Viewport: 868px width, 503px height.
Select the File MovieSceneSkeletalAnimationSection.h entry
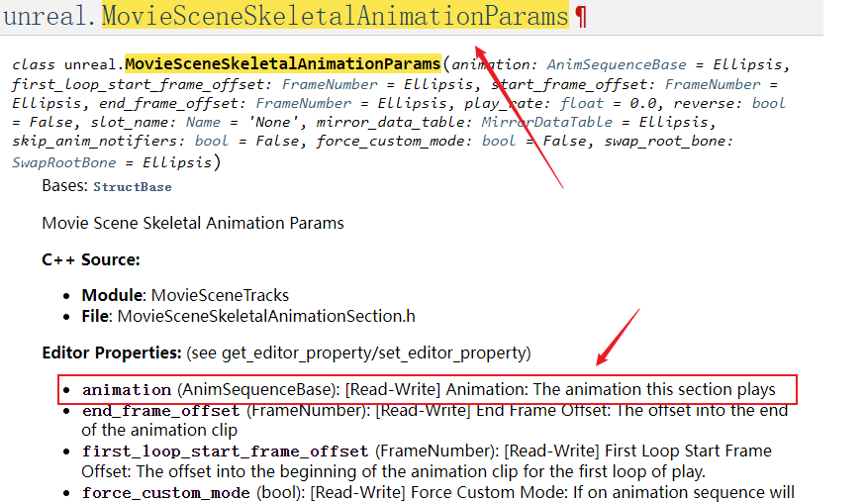click(x=247, y=316)
